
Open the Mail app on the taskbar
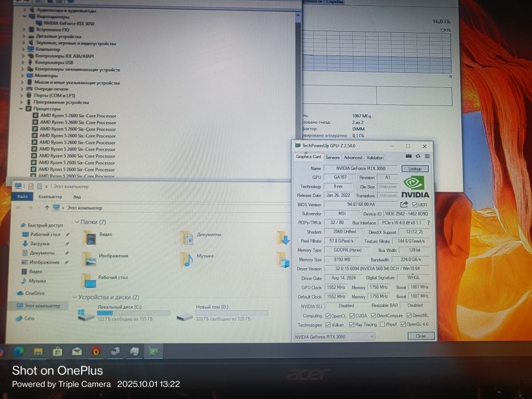76,352
